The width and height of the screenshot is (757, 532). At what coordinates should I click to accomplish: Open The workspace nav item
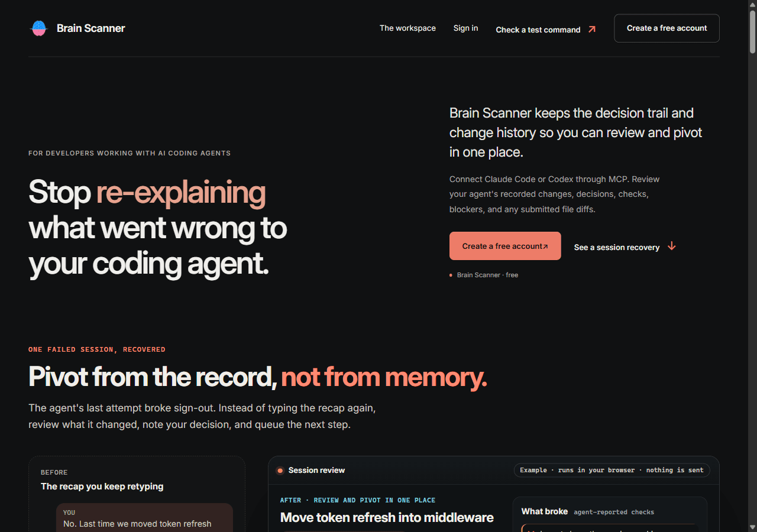[407, 28]
